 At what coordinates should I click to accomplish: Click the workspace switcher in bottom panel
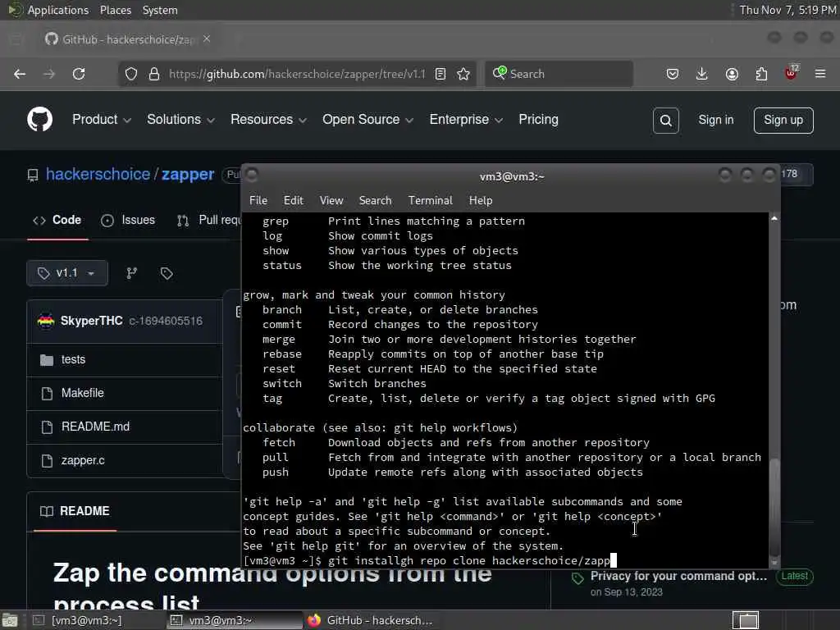click(x=746, y=620)
